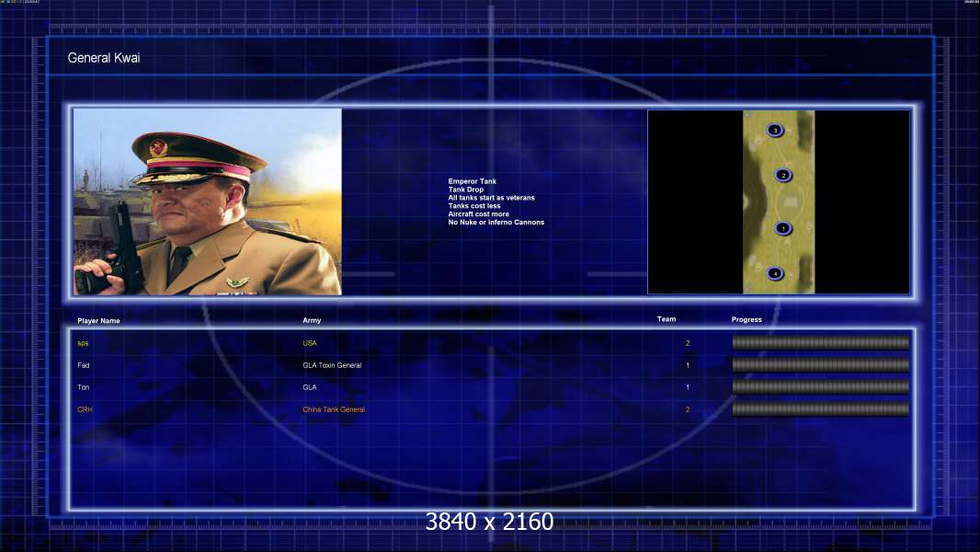Click the 'Player Name' column header

(98, 321)
